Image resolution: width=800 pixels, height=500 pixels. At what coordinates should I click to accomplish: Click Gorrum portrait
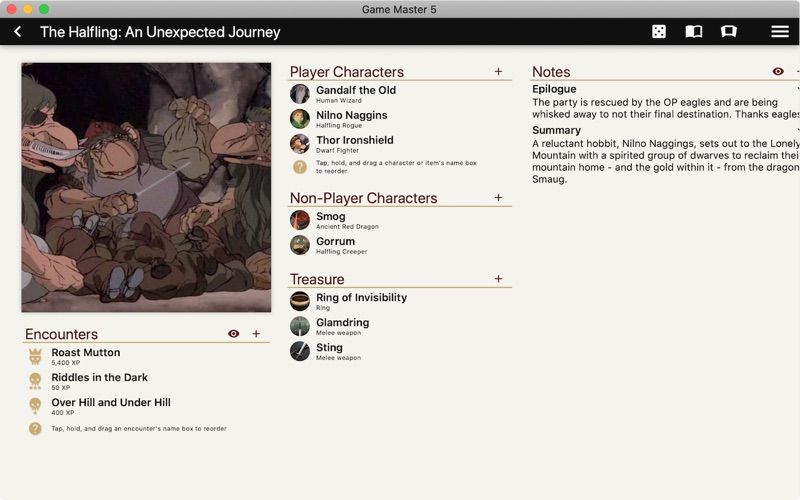pyautogui.click(x=300, y=245)
